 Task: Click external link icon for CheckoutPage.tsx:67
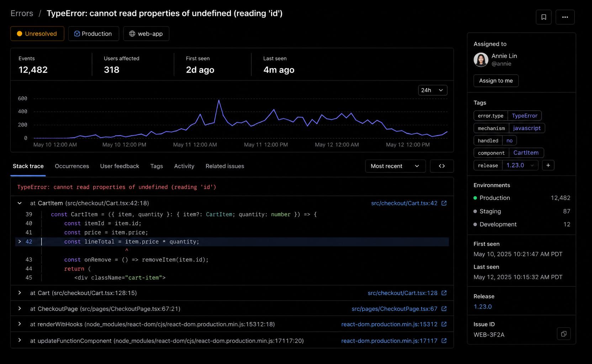coord(444,309)
